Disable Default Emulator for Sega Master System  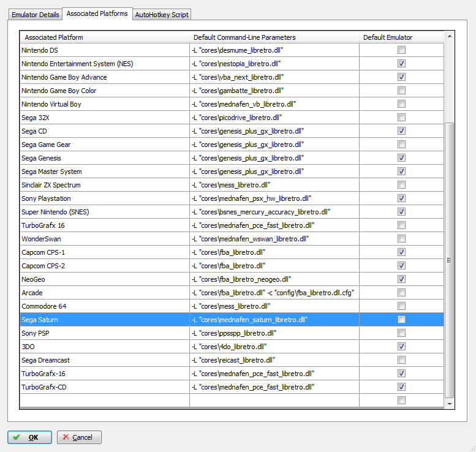tap(401, 171)
